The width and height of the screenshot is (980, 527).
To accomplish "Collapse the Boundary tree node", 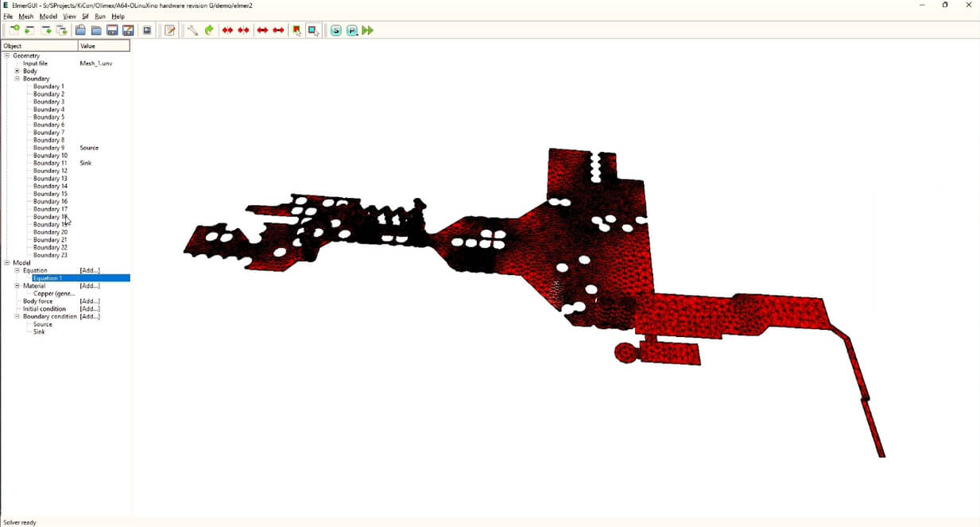I will click(x=17, y=79).
